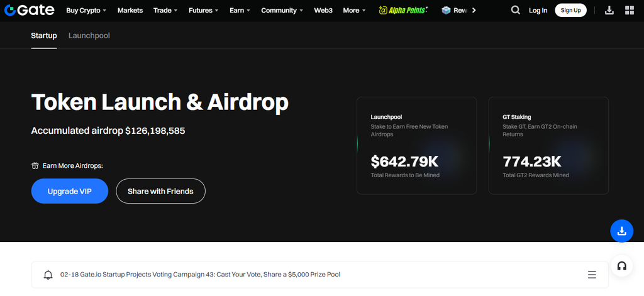The height and width of the screenshot is (296, 644).
Task: Open the Web3 menu item
Action: pos(323,10)
